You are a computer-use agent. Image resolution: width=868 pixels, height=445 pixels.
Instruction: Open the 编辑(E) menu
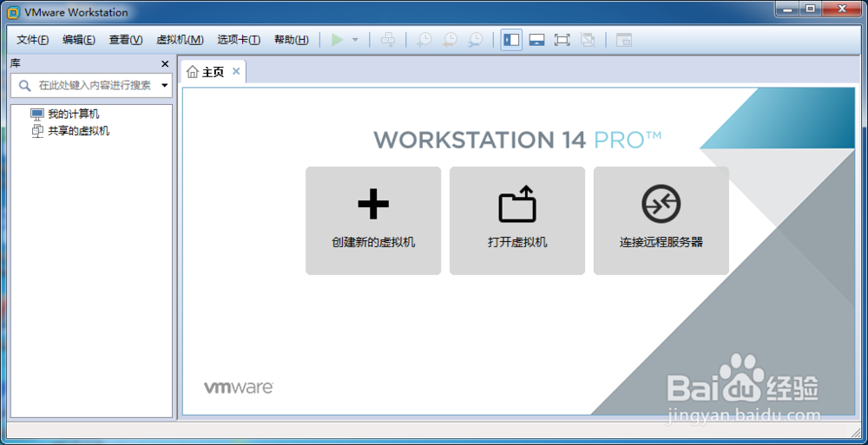[x=79, y=40]
